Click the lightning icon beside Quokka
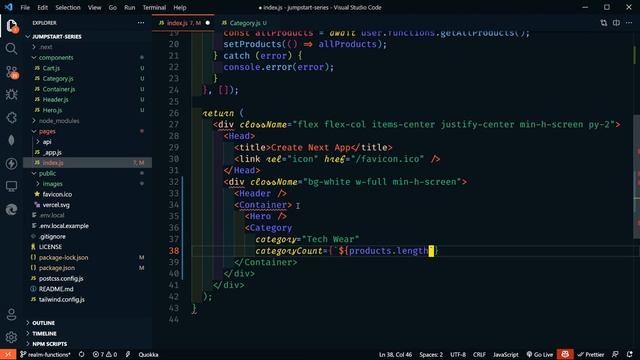 (x=128, y=354)
